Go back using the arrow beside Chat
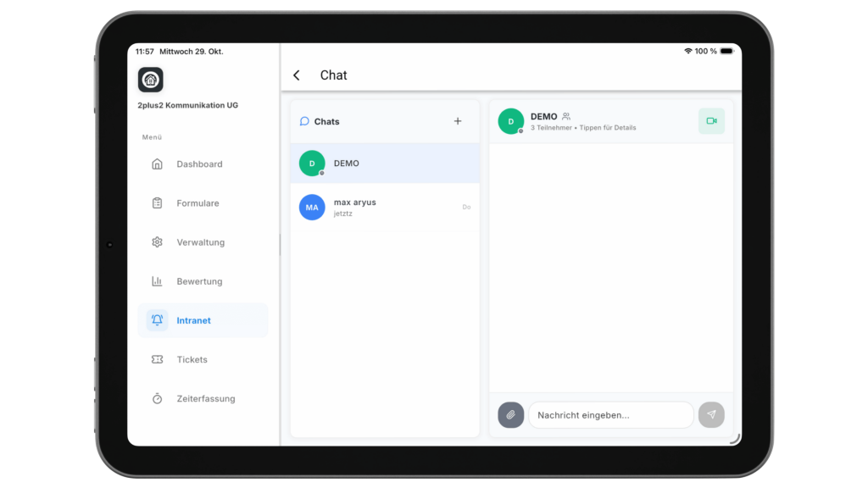This screenshot has width=868, height=488. [x=297, y=75]
